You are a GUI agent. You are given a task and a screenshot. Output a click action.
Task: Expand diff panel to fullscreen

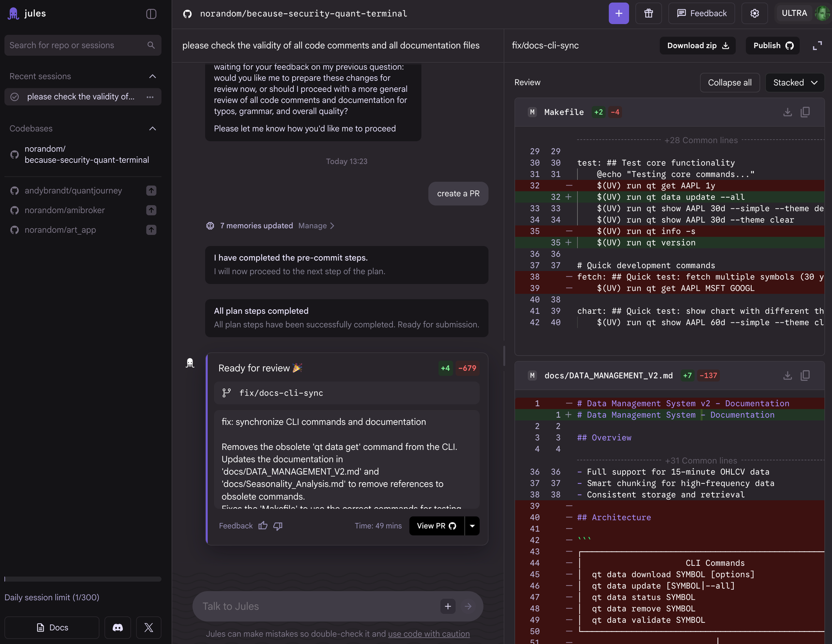click(817, 45)
